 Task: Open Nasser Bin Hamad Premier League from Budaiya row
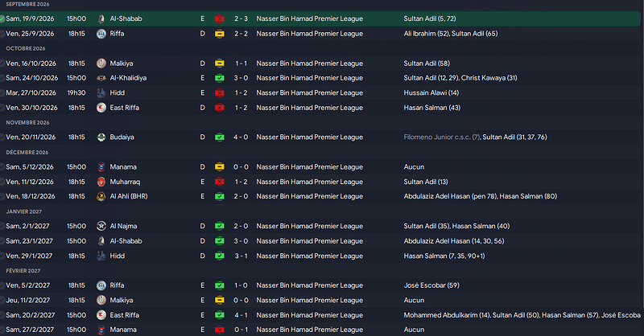click(x=310, y=137)
